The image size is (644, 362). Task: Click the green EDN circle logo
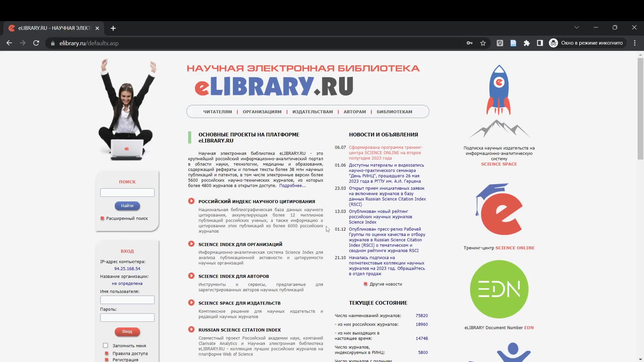pyautogui.click(x=499, y=289)
